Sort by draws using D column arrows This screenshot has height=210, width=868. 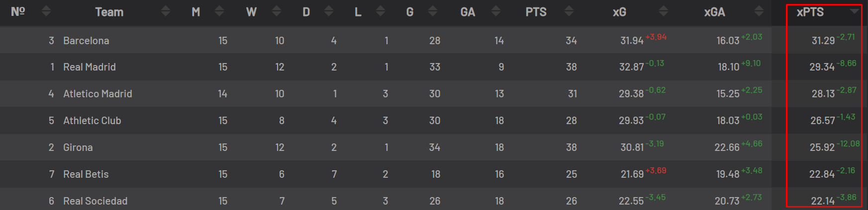[x=329, y=11]
